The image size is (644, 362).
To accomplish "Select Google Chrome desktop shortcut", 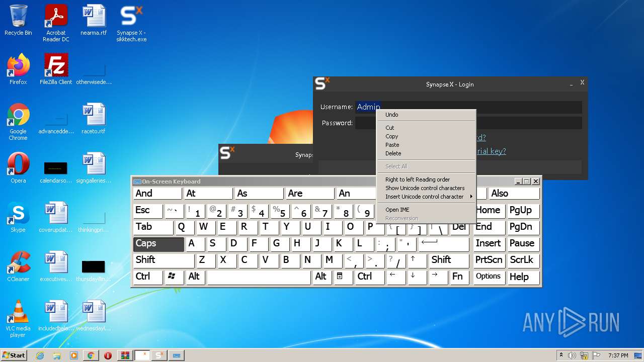I will point(18,122).
